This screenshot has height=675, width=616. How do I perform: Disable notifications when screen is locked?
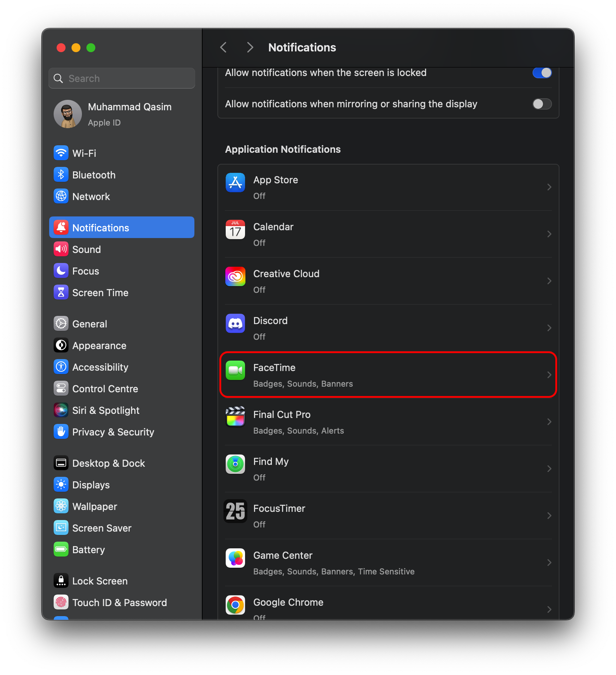[x=542, y=73]
